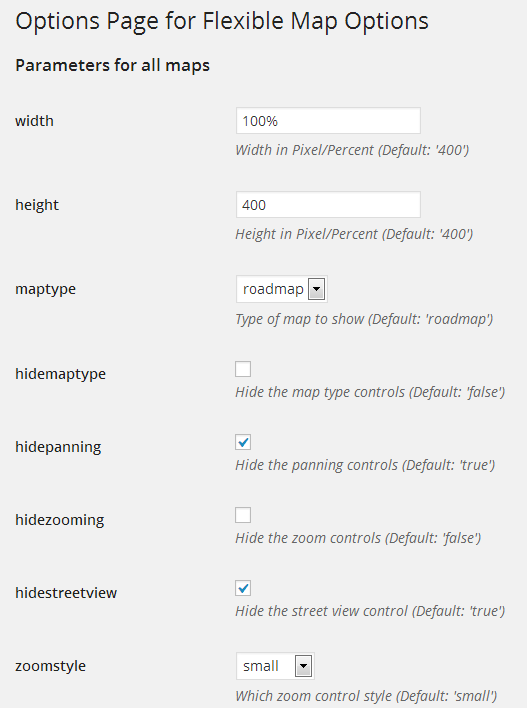The width and height of the screenshot is (527, 708).
Task: Click the maptype label
Action: coord(46,289)
